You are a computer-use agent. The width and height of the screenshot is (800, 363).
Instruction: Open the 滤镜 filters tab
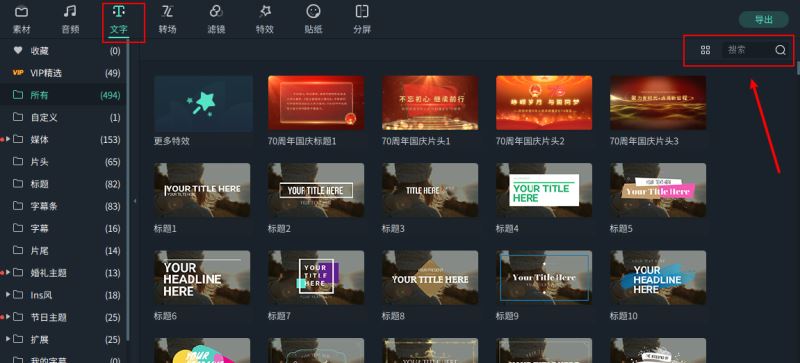click(x=216, y=19)
